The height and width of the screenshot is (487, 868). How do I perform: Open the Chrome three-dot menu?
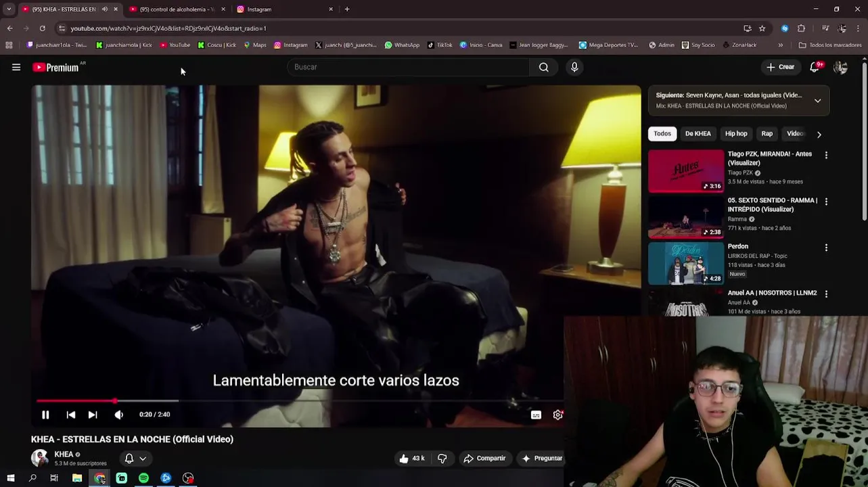click(858, 28)
